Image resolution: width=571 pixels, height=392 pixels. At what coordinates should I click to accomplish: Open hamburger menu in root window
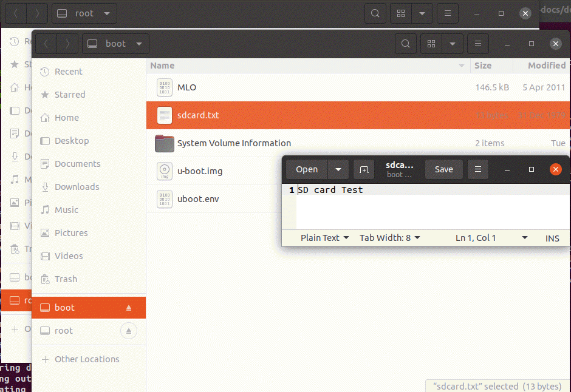(448, 13)
